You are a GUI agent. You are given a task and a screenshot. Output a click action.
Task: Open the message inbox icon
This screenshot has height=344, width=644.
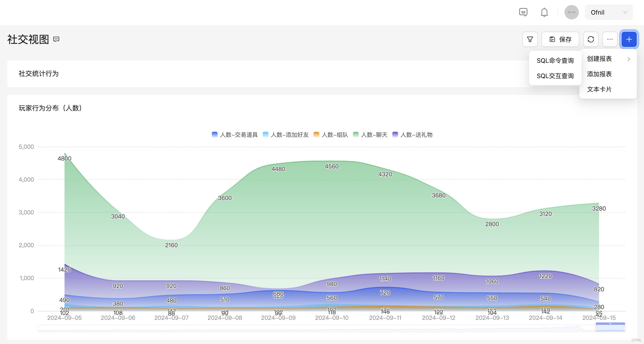[523, 12]
